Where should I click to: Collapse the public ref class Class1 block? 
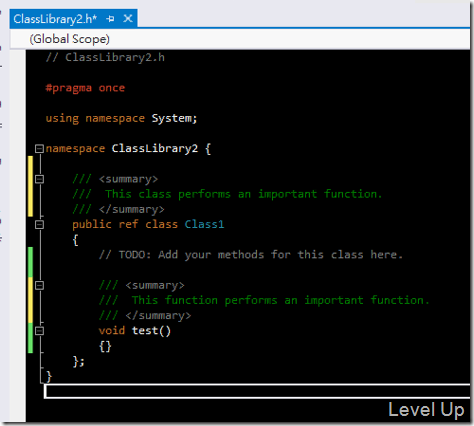click(x=39, y=224)
